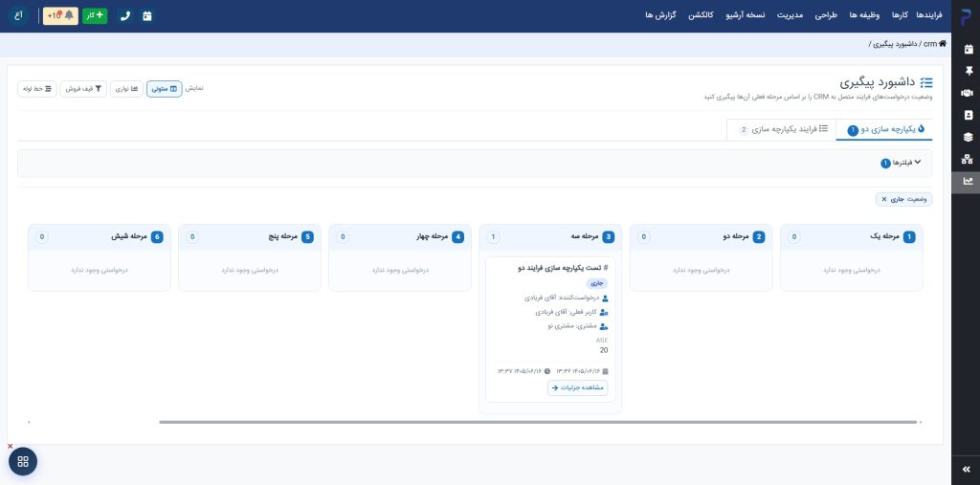
Task: Click the calendar date icon on card
Action: [x=605, y=371]
